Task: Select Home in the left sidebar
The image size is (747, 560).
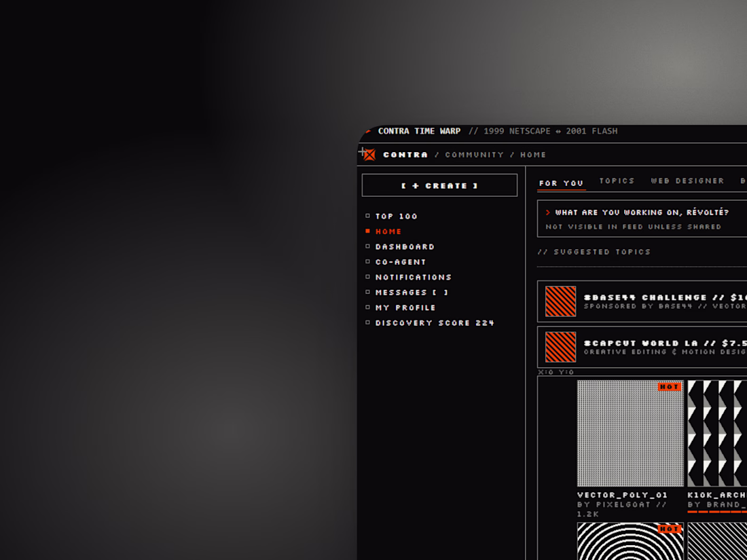Action: [x=388, y=231]
